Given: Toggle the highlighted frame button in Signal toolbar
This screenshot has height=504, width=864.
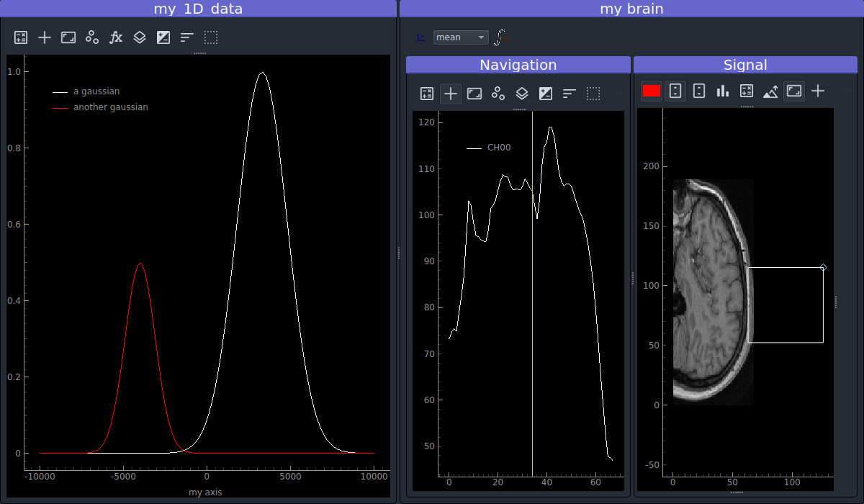Looking at the screenshot, I should point(794,91).
